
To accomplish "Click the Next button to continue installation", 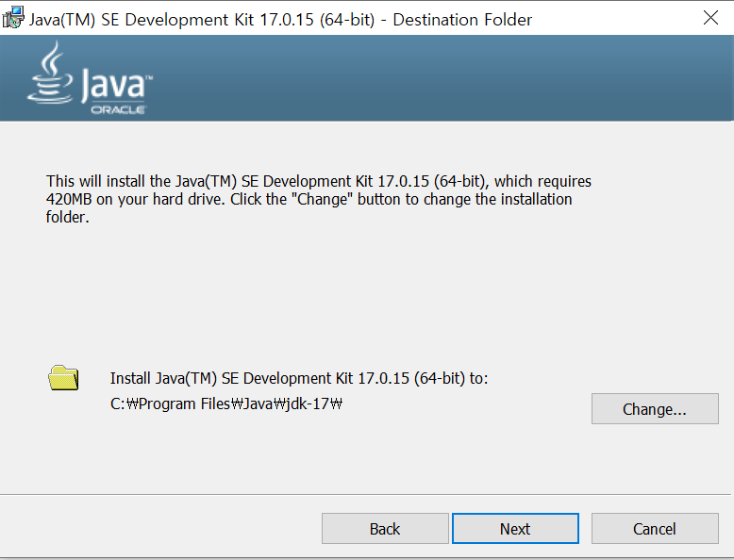I will point(515,529).
